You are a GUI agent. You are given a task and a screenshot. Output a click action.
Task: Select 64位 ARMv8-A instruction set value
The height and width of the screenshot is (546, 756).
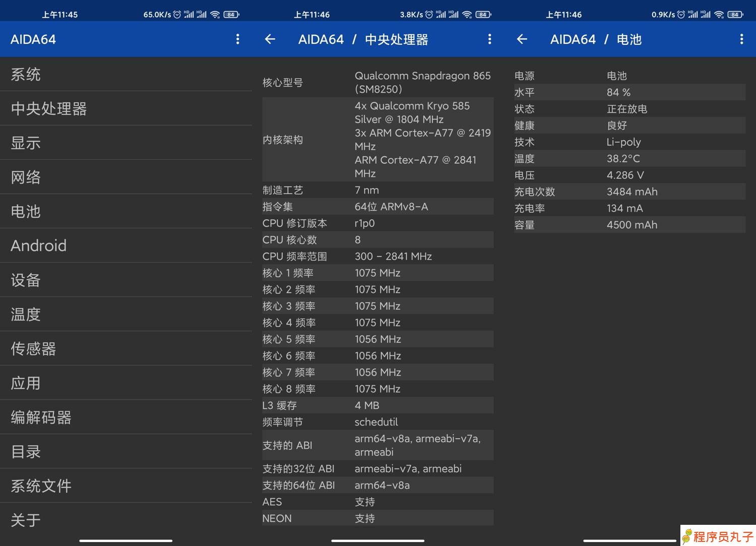tap(391, 207)
